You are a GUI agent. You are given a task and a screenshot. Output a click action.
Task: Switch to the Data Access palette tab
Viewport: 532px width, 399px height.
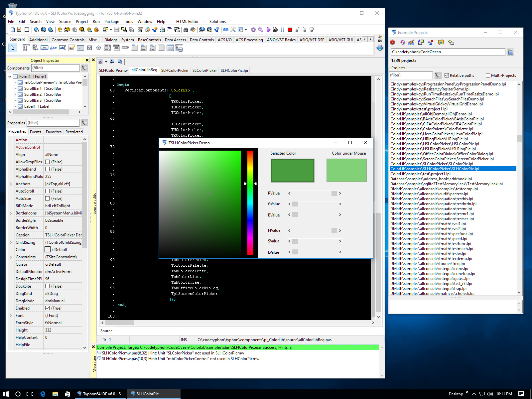pos(175,40)
